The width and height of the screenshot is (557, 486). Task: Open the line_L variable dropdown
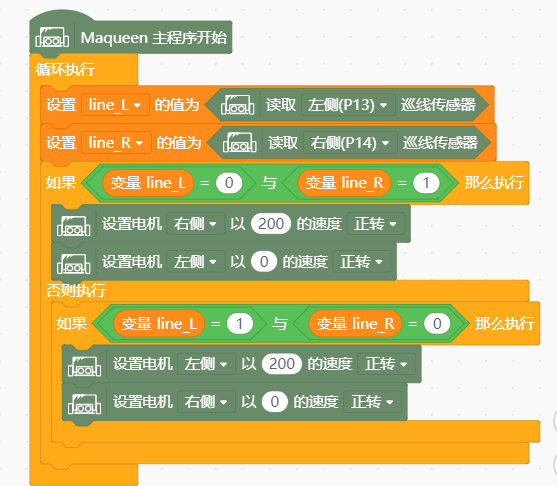point(115,105)
